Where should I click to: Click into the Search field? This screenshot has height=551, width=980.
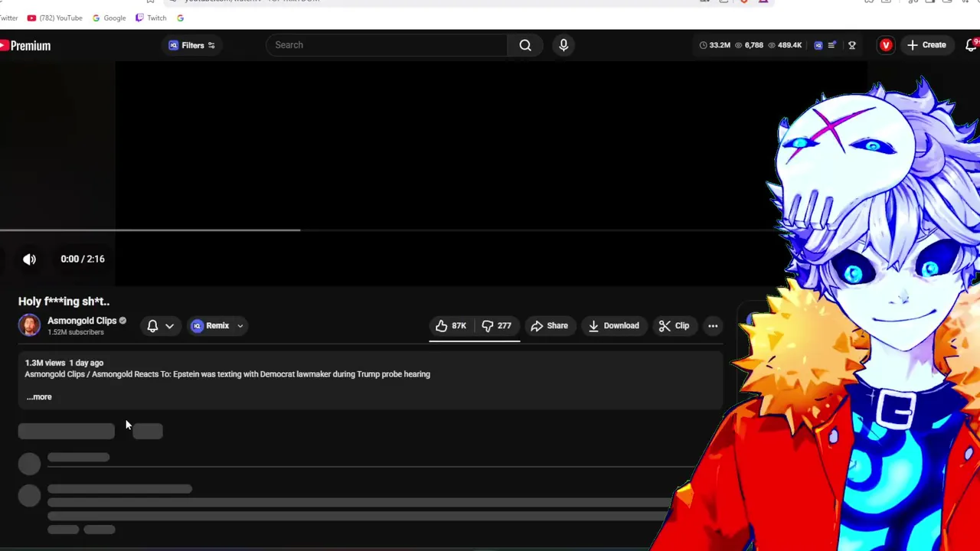click(387, 45)
